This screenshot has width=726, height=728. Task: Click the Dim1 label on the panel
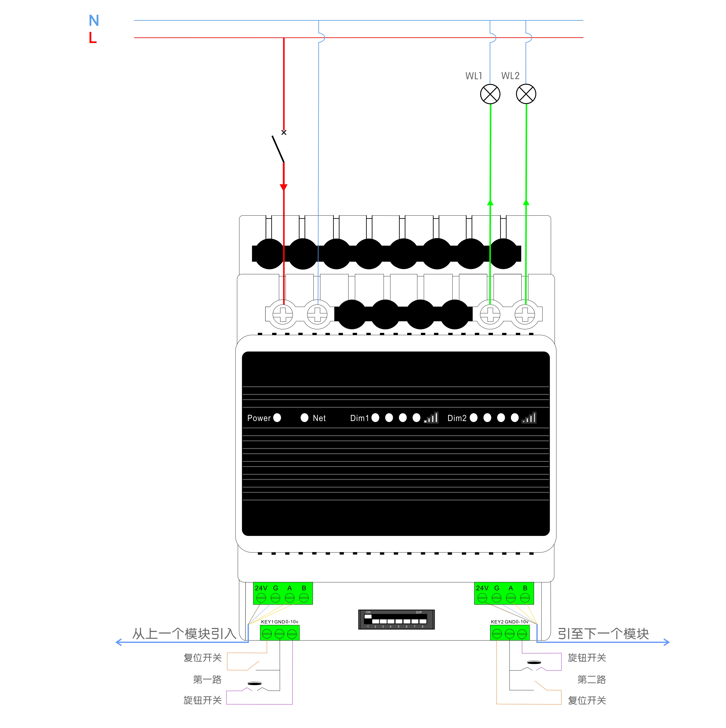359,418
